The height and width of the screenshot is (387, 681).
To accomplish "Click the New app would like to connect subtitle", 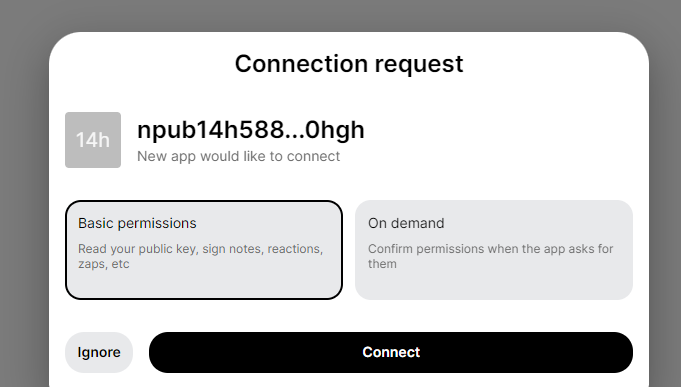I will (238, 156).
